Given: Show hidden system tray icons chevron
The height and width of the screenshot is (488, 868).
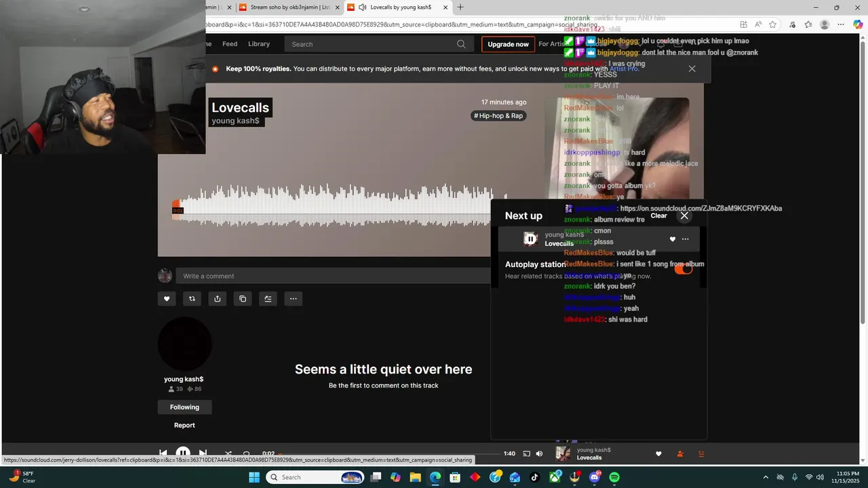Looking at the screenshot, I should point(766,477).
